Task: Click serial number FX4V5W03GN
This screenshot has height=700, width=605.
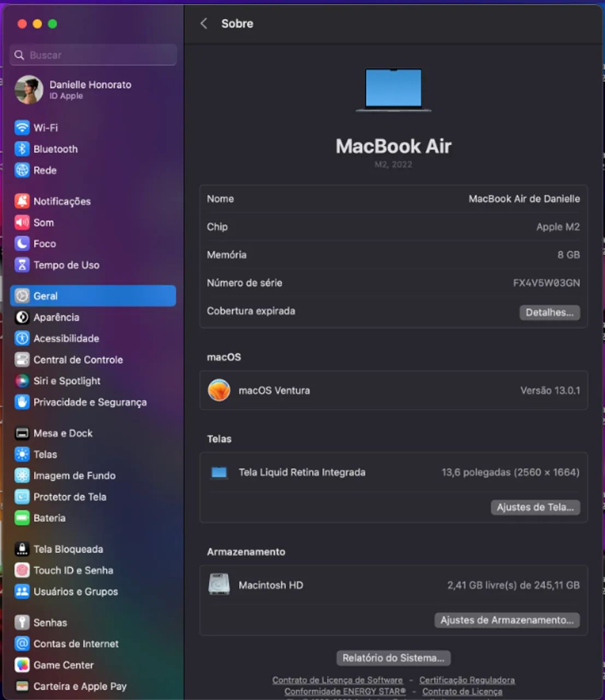Action: tap(546, 283)
